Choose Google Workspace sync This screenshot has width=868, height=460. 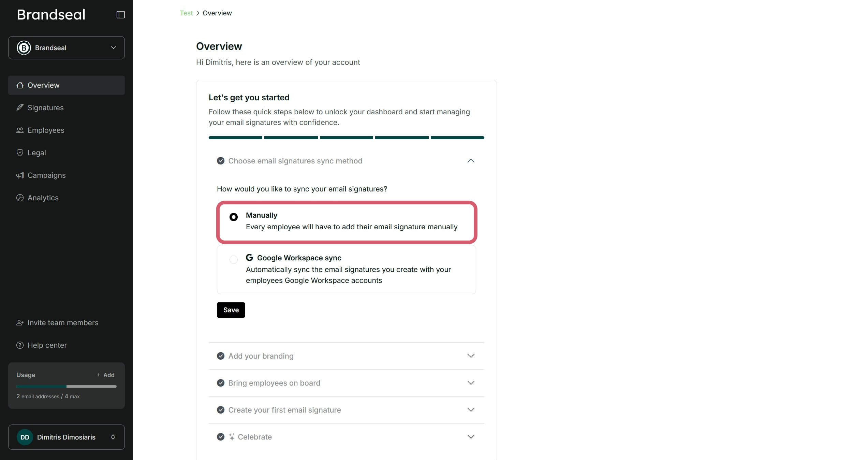234,260
